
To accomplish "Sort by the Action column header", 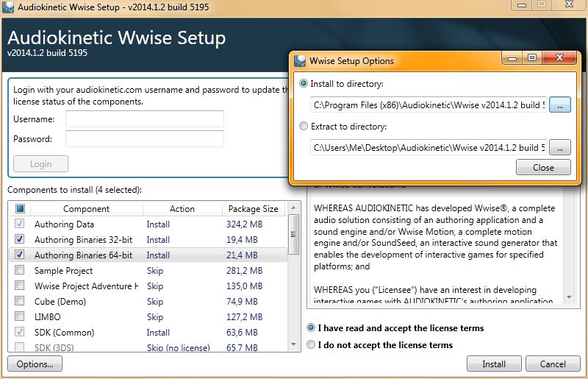I will tap(182, 209).
